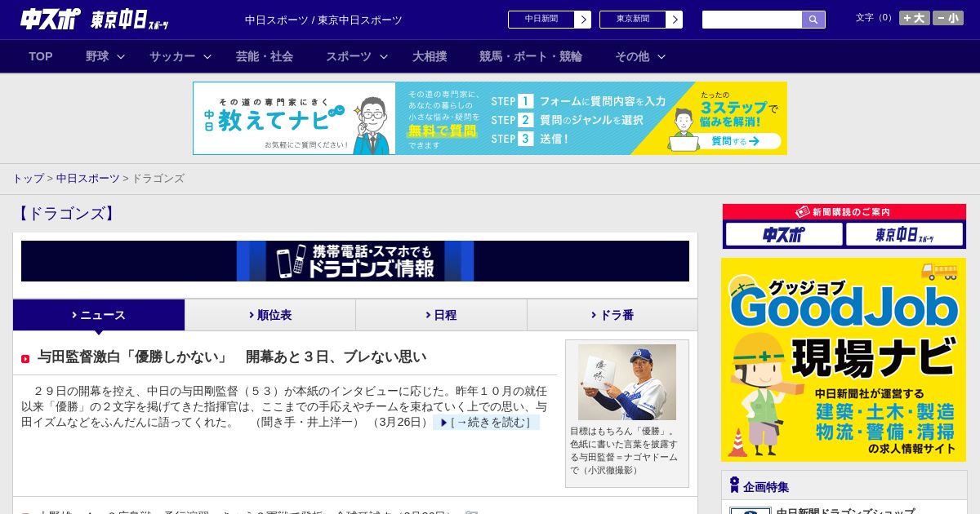980x514 pixels.
Task: Expand the サッカー dropdown chevron
Action: pyautogui.click(x=207, y=56)
